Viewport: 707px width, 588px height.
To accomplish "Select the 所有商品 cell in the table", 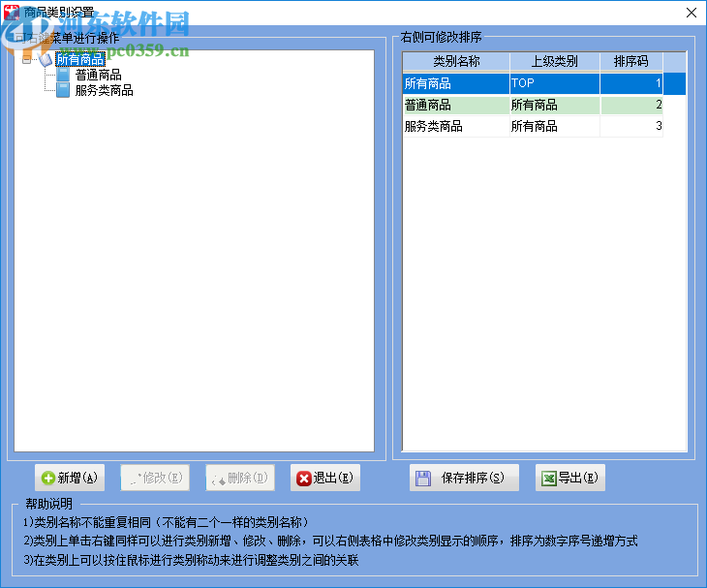I will [456, 83].
